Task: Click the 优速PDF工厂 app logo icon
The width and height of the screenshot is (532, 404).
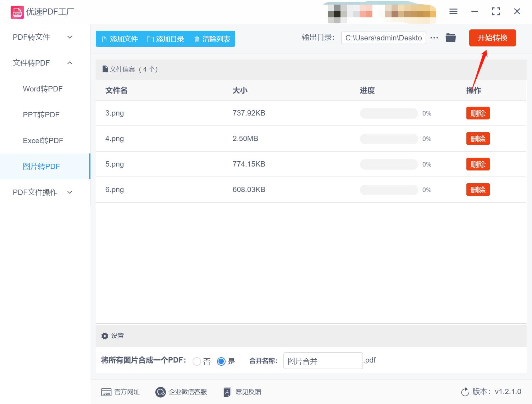Action: (x=17, y=12)
